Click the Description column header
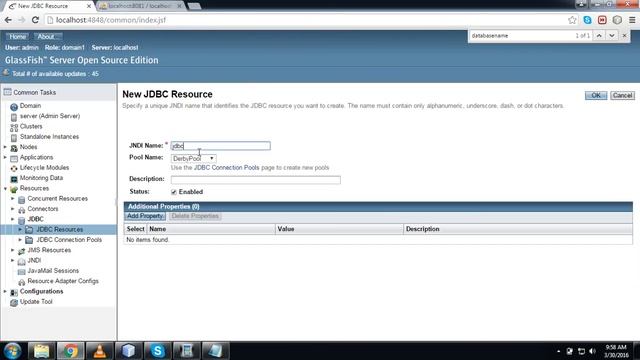This screenshot has width=640, height=360. point(518,229)
